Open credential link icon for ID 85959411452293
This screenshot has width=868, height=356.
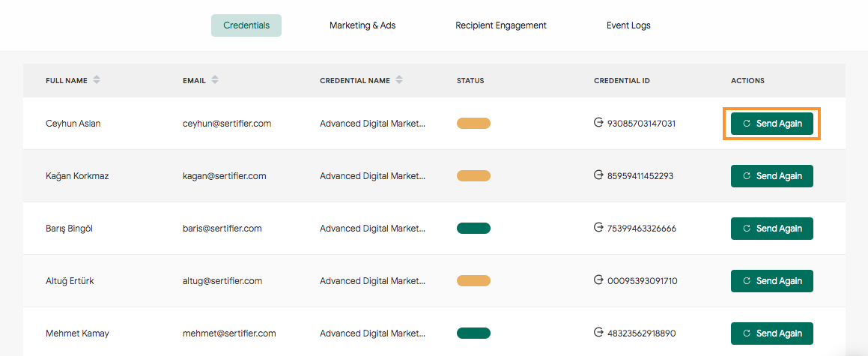tap(598, 175)
